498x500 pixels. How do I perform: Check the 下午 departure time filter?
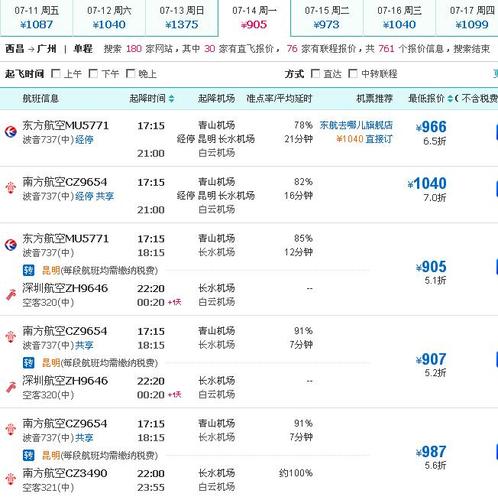click(x=93, y=73)
